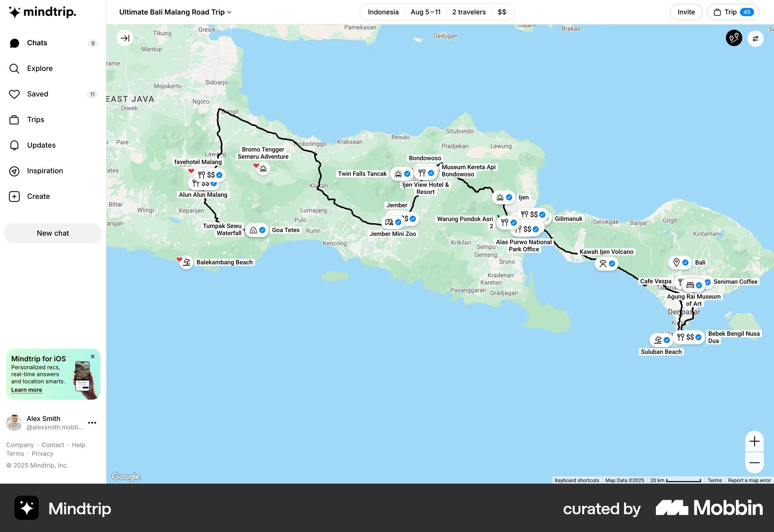
Task: Open the Aug 5–11 date selector
Action: [x=426, y=12]
